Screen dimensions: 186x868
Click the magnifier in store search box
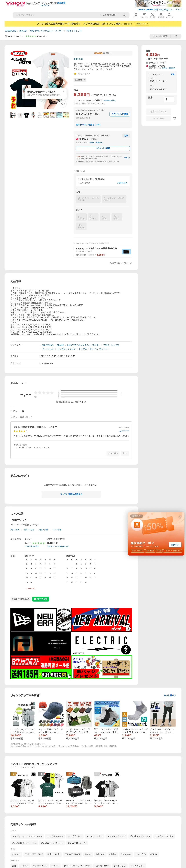pyautogui.click(x=176, y=36)
